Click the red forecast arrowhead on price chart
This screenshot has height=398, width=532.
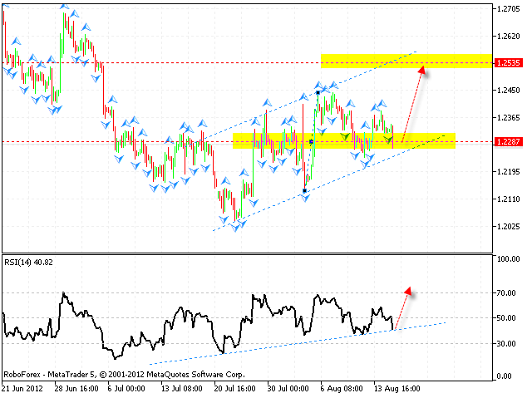click(422, 71)
